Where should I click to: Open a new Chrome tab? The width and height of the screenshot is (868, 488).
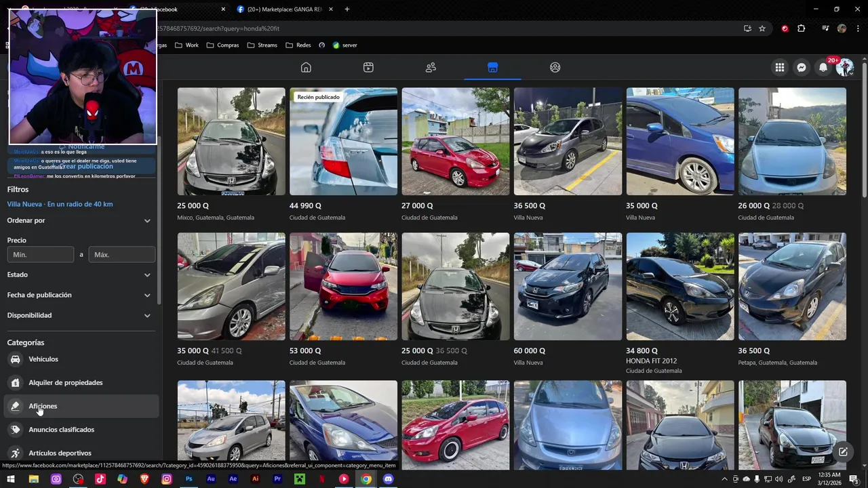[347, 9]
